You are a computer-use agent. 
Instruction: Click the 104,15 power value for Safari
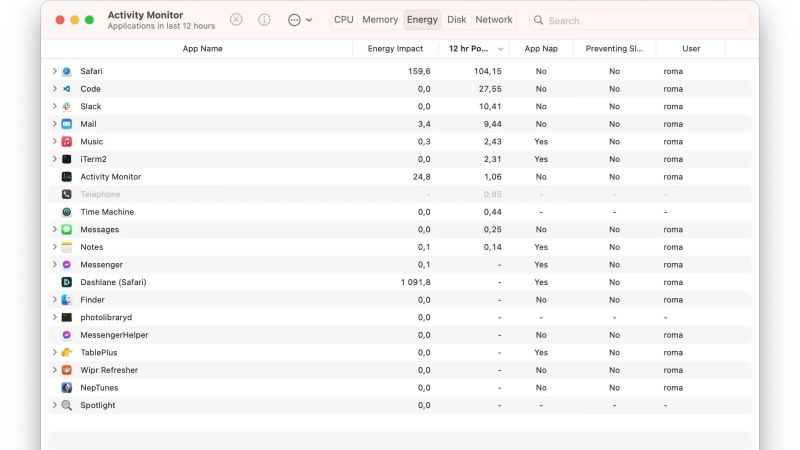(x=487, y=71)
